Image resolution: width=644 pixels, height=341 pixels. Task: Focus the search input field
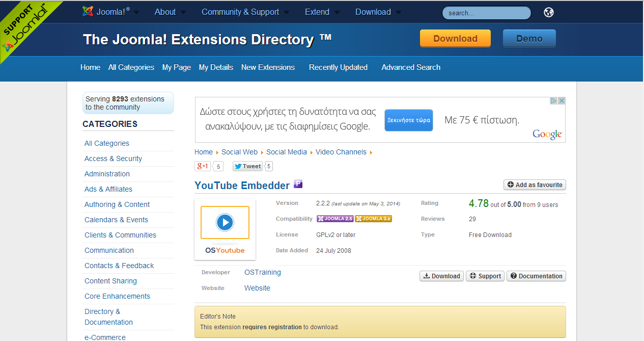pyautogui.click(x=486, y=13)
